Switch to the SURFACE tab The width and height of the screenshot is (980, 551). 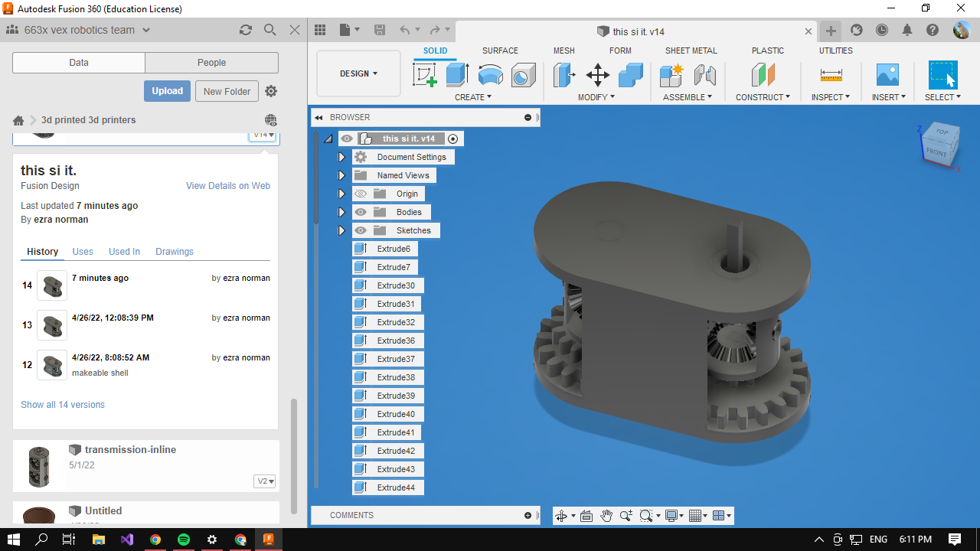500,51
